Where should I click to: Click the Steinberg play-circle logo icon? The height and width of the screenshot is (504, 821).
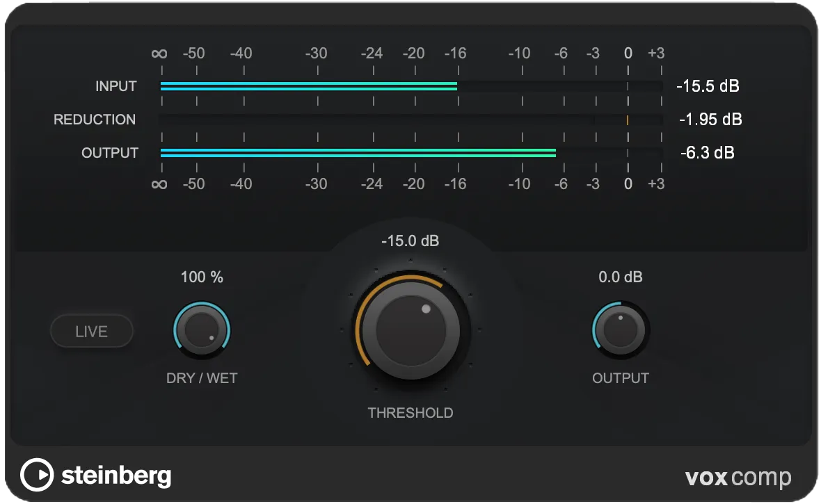(x=36, y=475)
